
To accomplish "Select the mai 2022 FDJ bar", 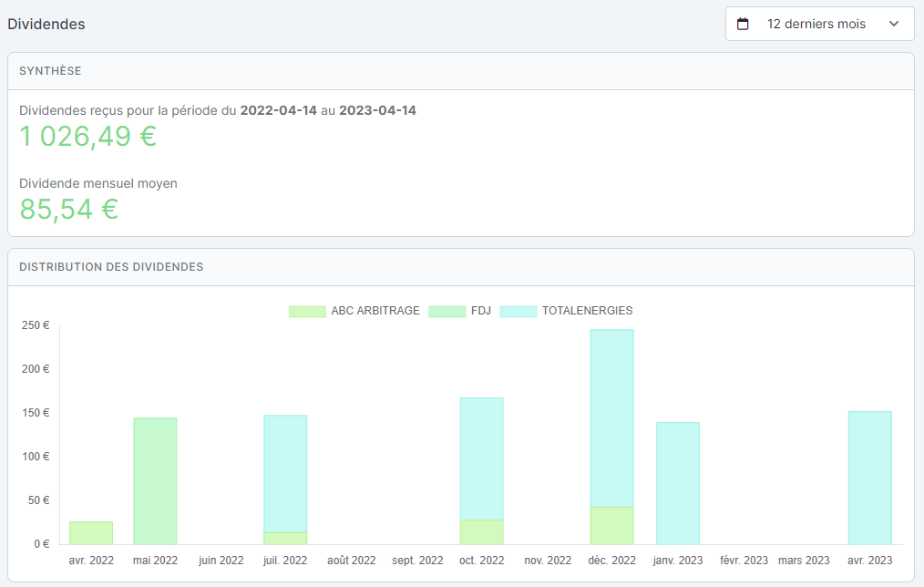I will click(155, 481).
